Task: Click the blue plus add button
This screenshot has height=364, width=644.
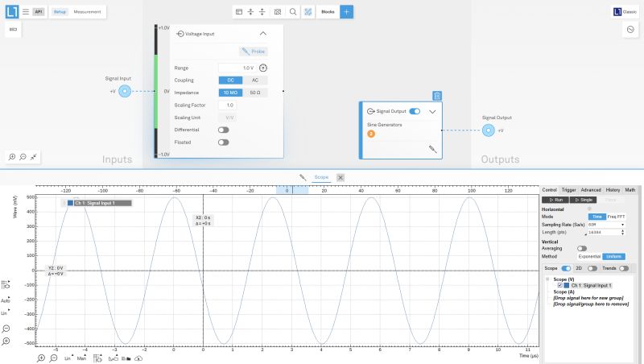Action: [x=347, y=12]
